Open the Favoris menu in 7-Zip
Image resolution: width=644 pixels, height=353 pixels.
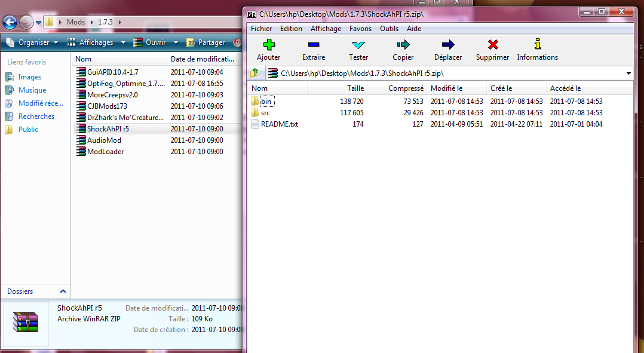360,28
